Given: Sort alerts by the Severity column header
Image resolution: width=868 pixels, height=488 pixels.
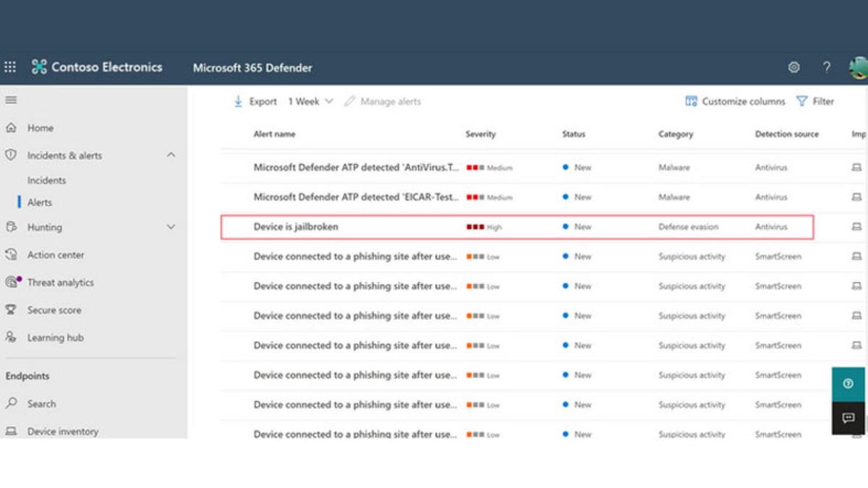Looking at the screenshot, I should pyautogui.click(x=480, y=134).
